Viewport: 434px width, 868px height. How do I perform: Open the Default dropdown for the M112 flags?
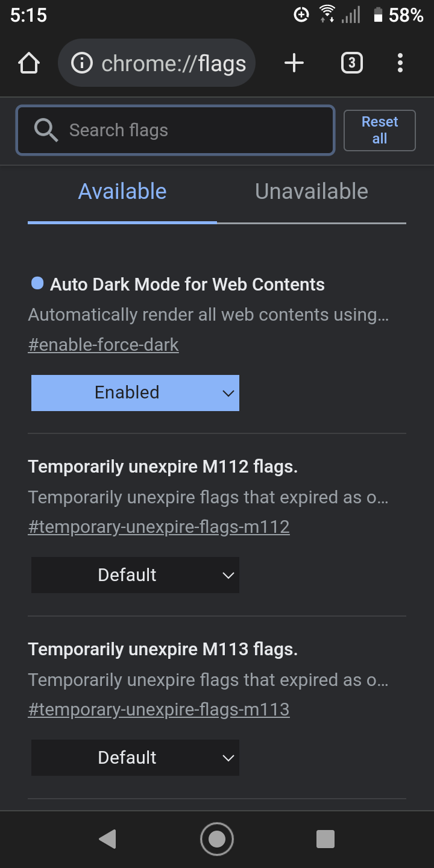pos(135,575)
